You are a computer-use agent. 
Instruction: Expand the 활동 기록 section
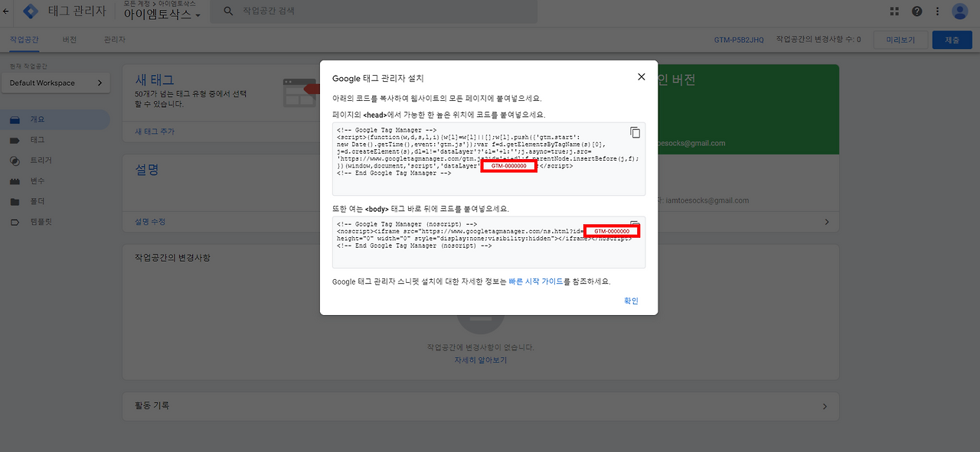point(825,406)
